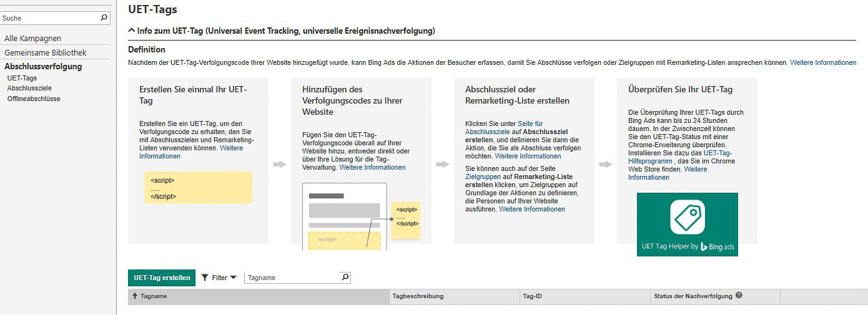Viewport: 868px width, 315px height.
Task: Click the yellow script snippet in first card
Action: [x=198, y=187]
